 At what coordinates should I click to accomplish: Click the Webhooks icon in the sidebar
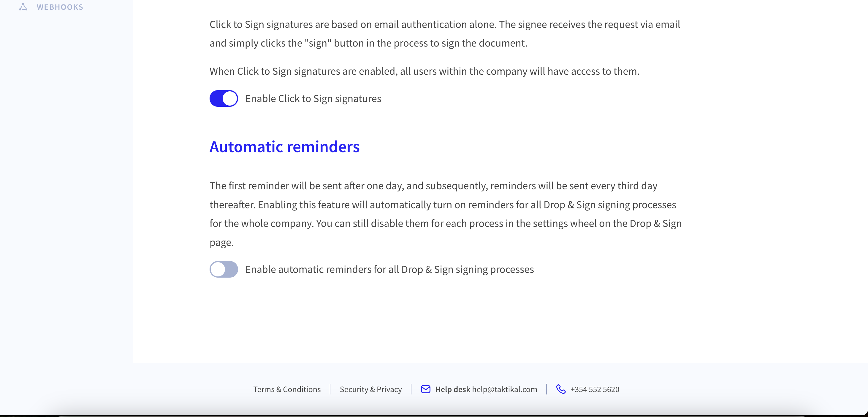[23, 7]
